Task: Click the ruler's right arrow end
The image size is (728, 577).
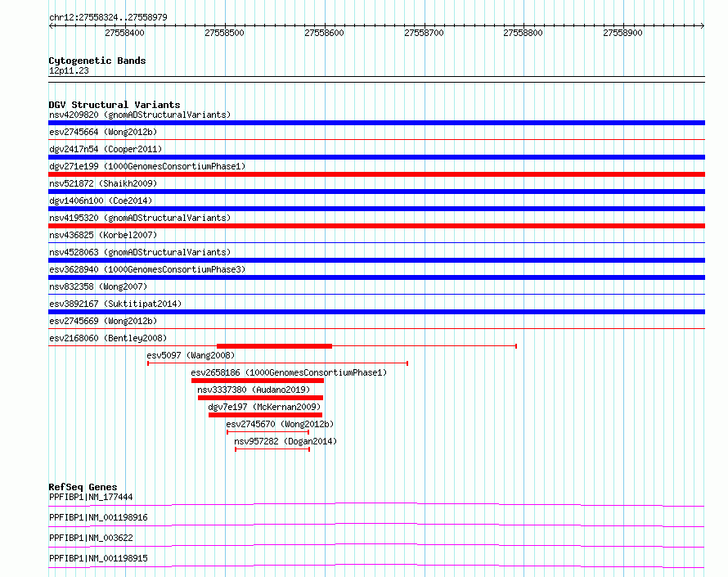Action: 703,26
